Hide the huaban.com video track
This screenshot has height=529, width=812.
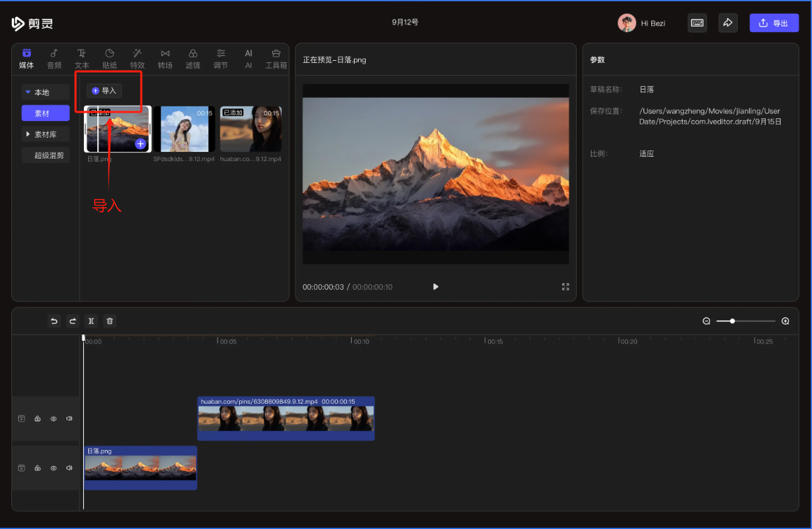point(54,419)
